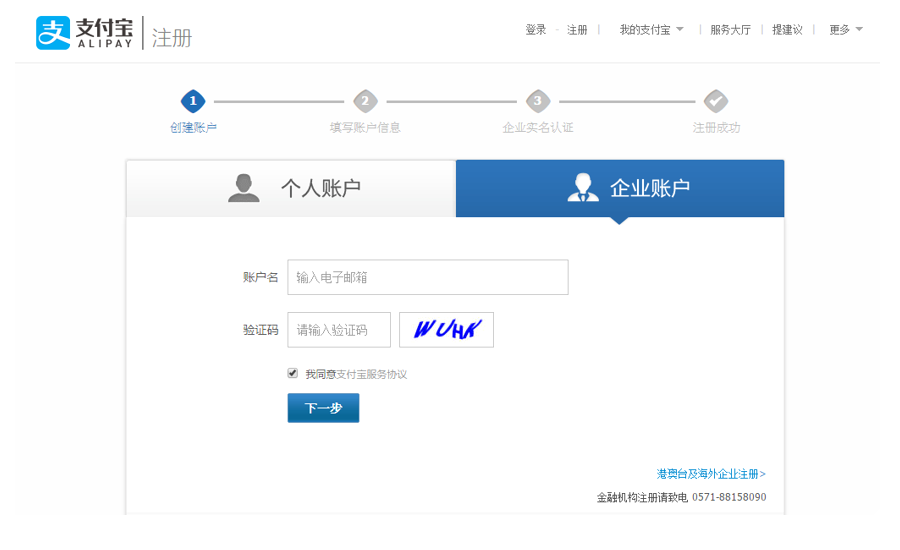The width and height of the screenshot is (900, 550).
Task: Click step 1 创建账户 diamond marker
Action: tap(193, 102)
